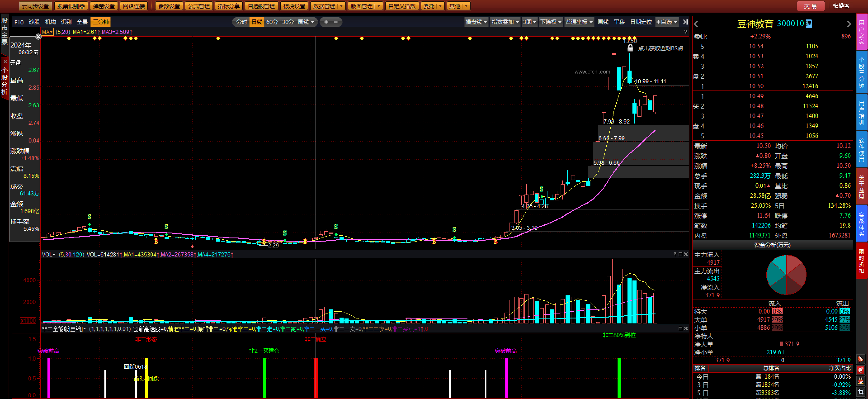This screenshot has height=399, width=868.
Task: Open the F10 tab
Action: [x=19, y=22]
